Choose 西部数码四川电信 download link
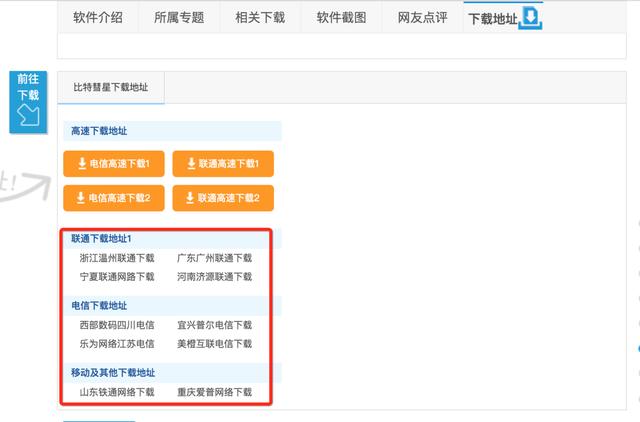 117,325
